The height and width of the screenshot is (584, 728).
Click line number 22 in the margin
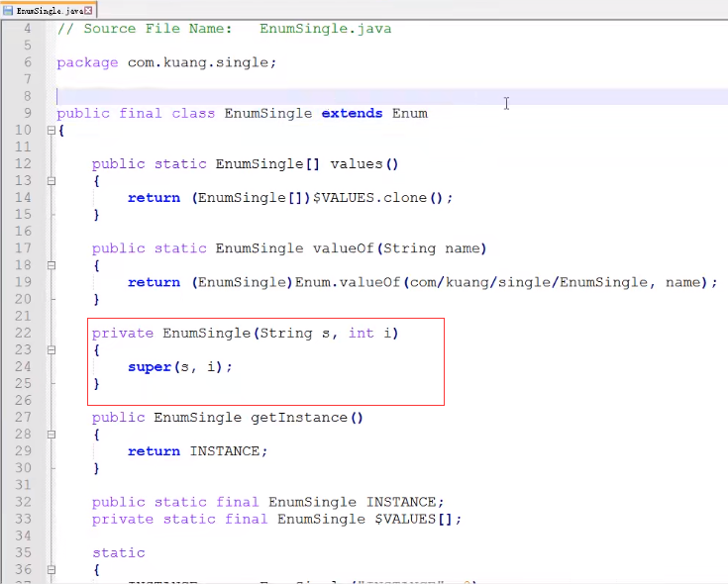23,333
